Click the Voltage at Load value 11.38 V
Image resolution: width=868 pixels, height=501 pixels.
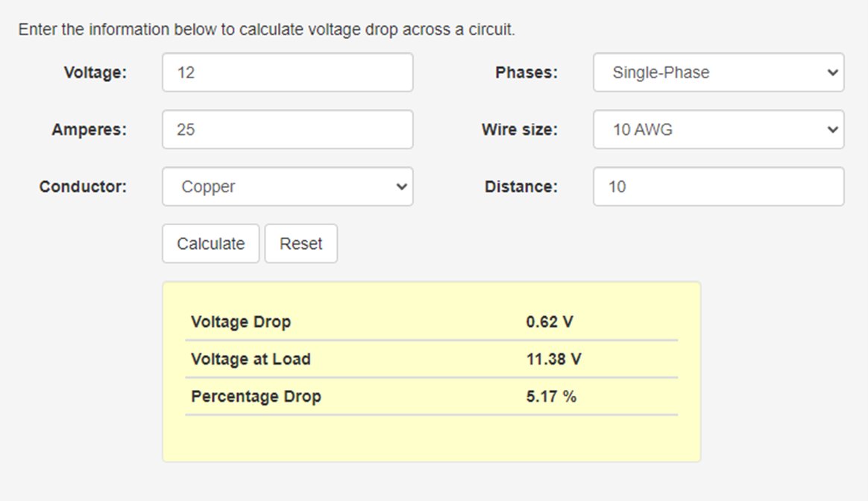(553, 359)
